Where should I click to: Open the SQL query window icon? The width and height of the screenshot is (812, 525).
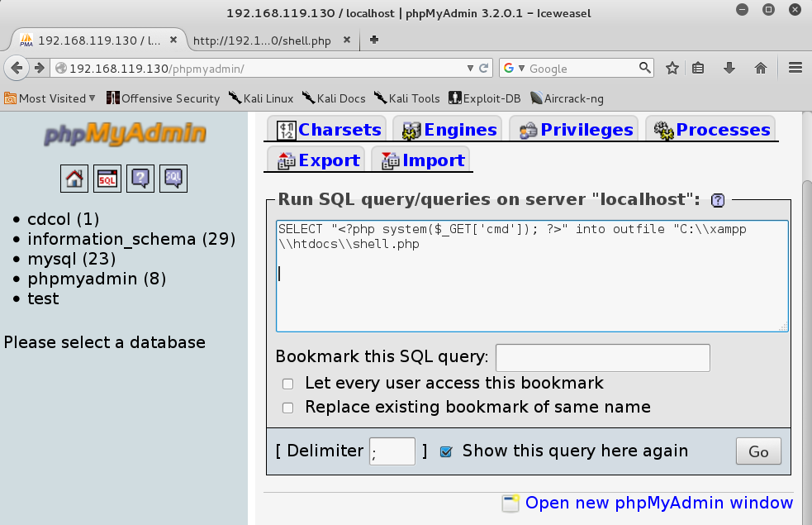[107, 179]
